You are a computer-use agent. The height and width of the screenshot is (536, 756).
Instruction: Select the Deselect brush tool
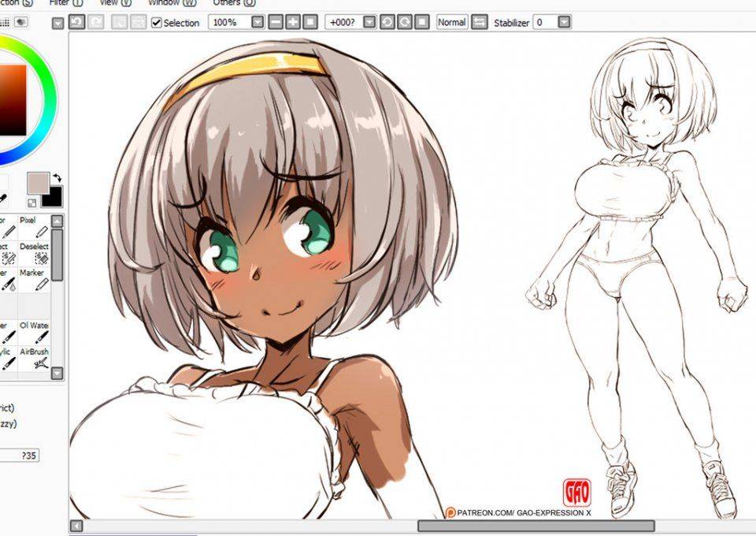click(34, 254)
